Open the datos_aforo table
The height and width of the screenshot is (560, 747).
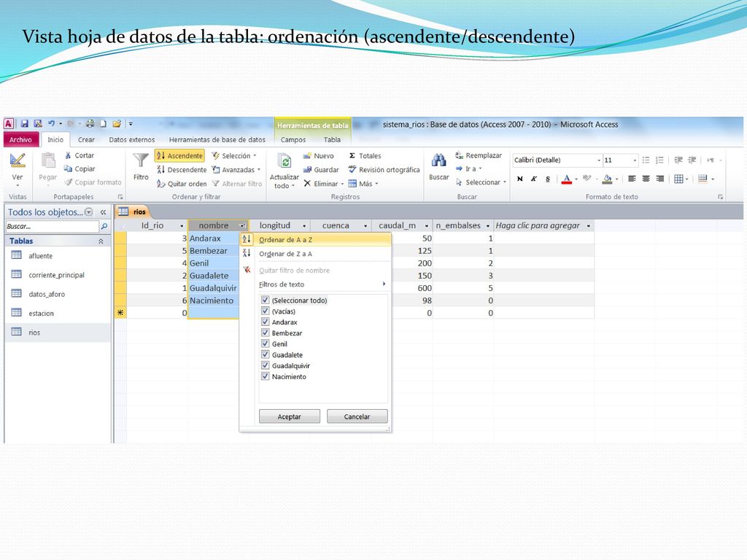pyautogui.click(x=47, y=294)
